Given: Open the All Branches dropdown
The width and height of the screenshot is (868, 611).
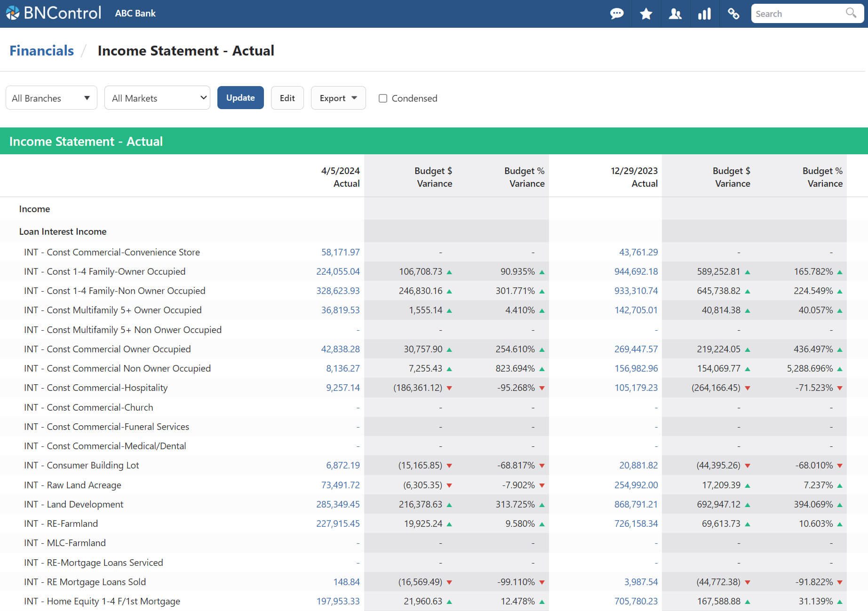Looking at the screenshot, I should [51, 98].
